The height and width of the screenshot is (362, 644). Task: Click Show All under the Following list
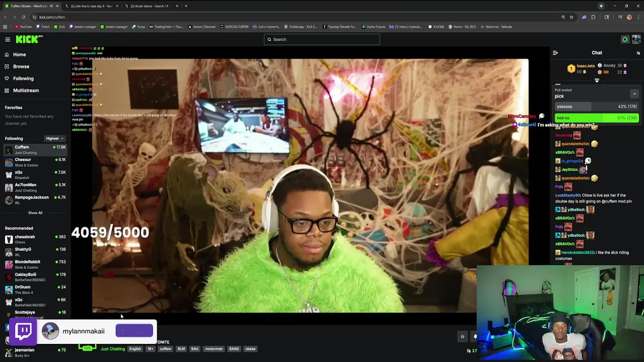pyautogui.click(x=35, y=213)
